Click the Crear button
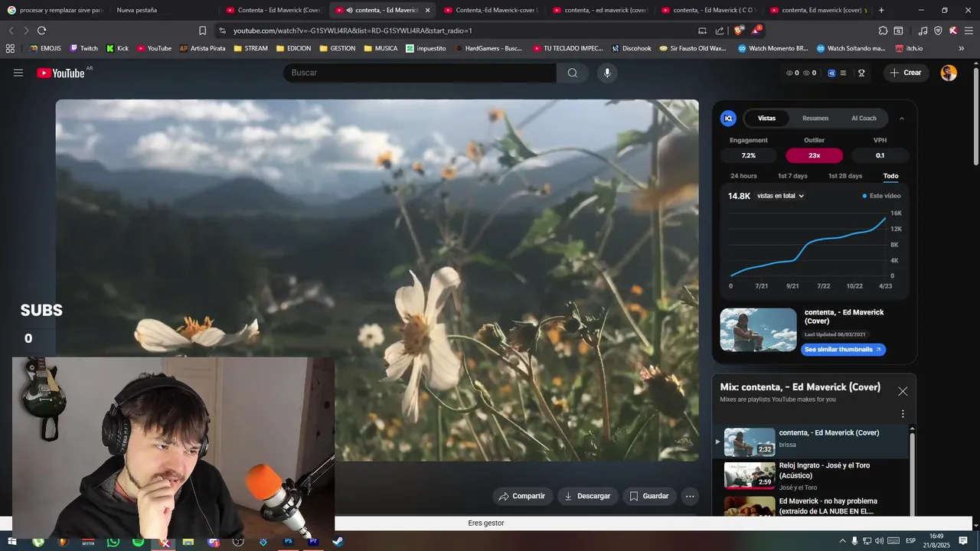Image resolution: width=980 pixels, height=551 pixels. pyautogui.click(x=905, y=73)
